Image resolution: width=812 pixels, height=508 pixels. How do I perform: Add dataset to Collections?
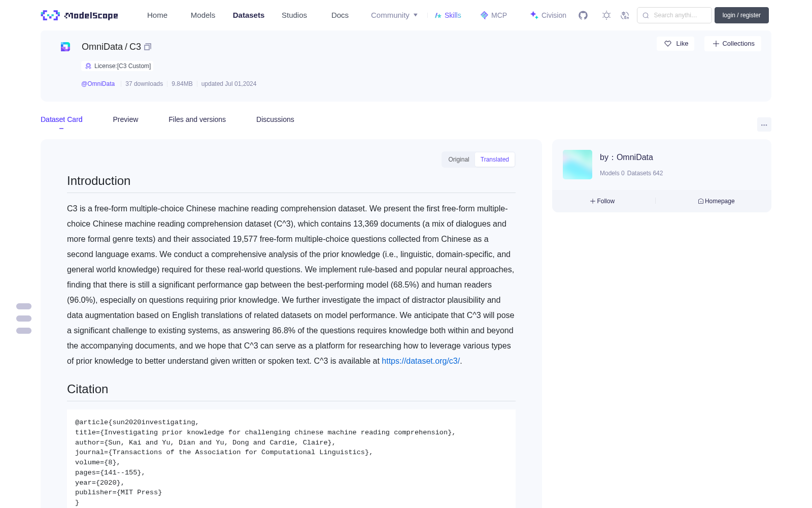coord(733,44)
